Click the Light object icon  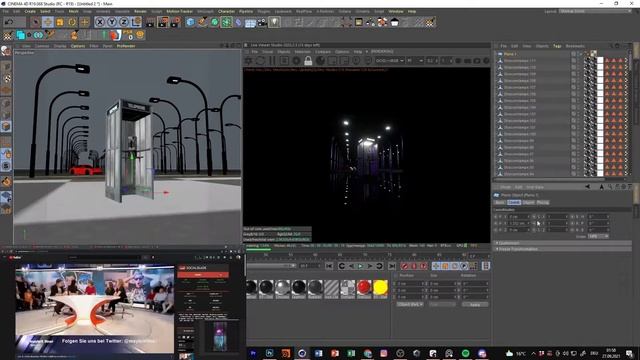point(274,22)
